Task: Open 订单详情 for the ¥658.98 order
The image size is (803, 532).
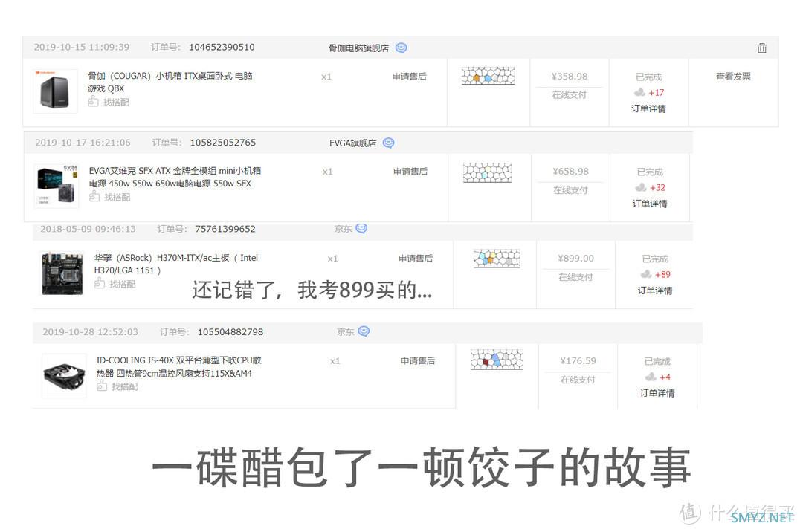Action: click(649, 204)
